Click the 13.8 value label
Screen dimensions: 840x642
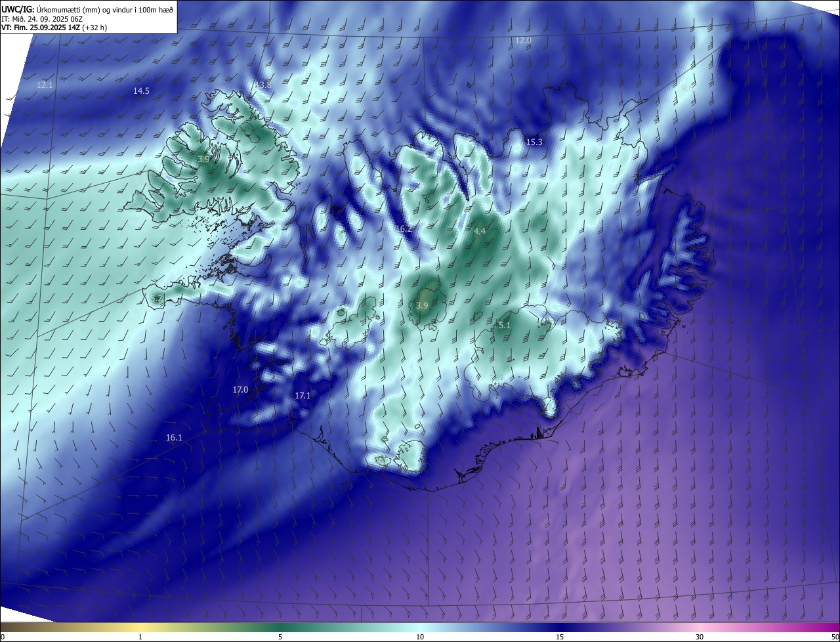263,85
